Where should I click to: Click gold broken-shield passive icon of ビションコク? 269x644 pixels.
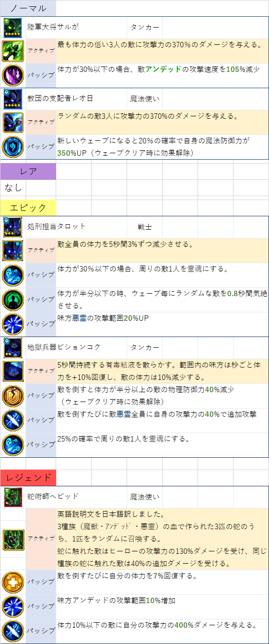13,396
